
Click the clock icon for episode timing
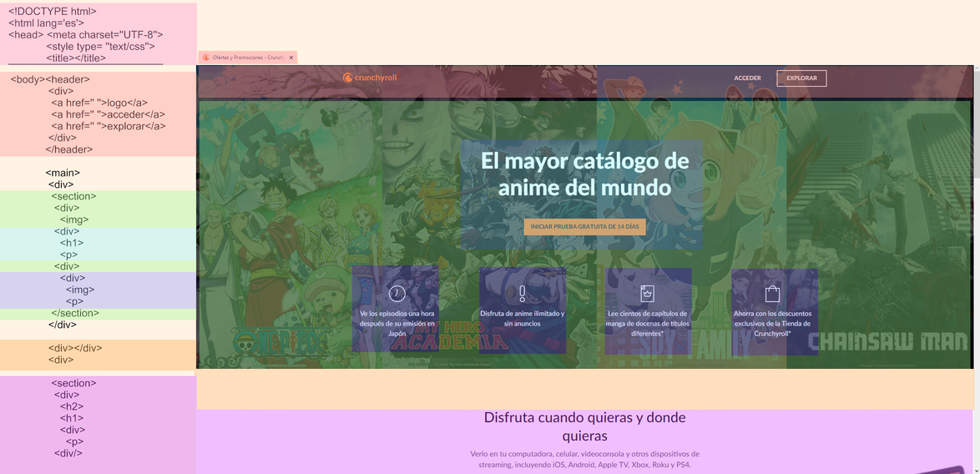[397, 293]
